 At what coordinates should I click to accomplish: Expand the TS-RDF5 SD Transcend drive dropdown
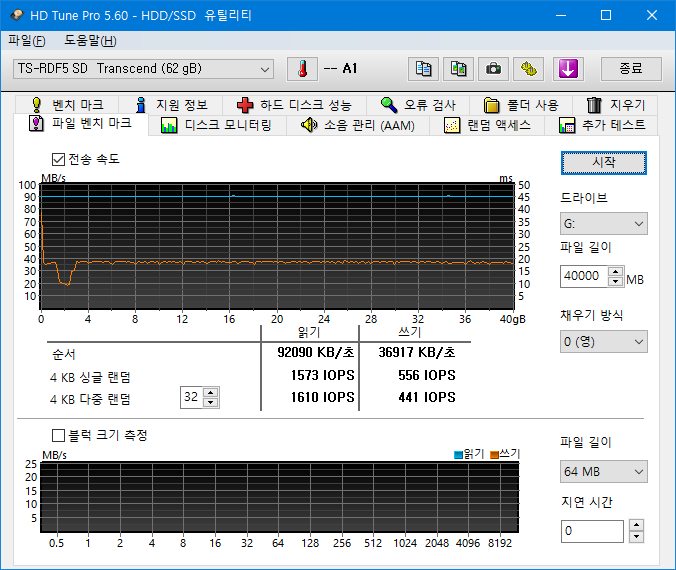(143, 69)
